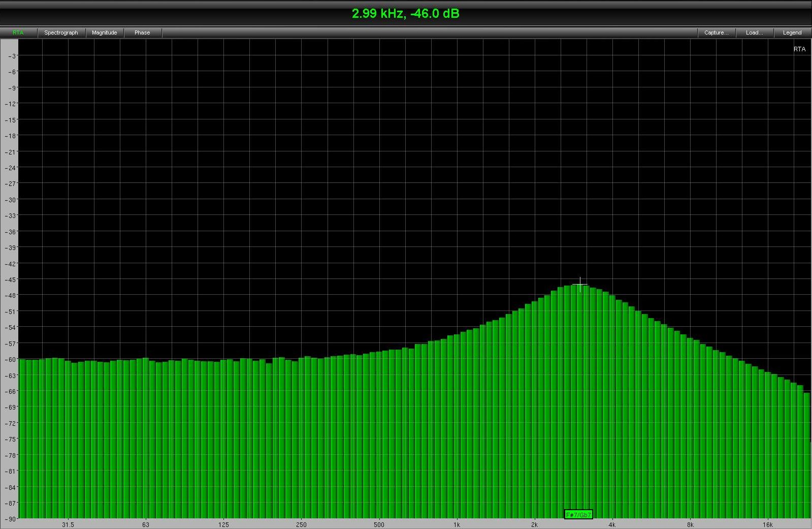The height and width of the screenshot is (529, 812).
Task: Click the -3 mark on the dB axis
Action: [12, 56]
